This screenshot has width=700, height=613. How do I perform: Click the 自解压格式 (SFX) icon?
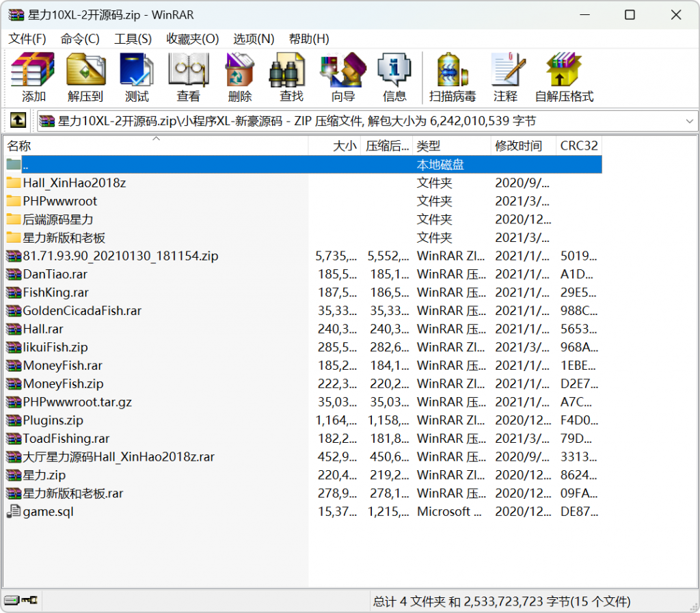564,77
